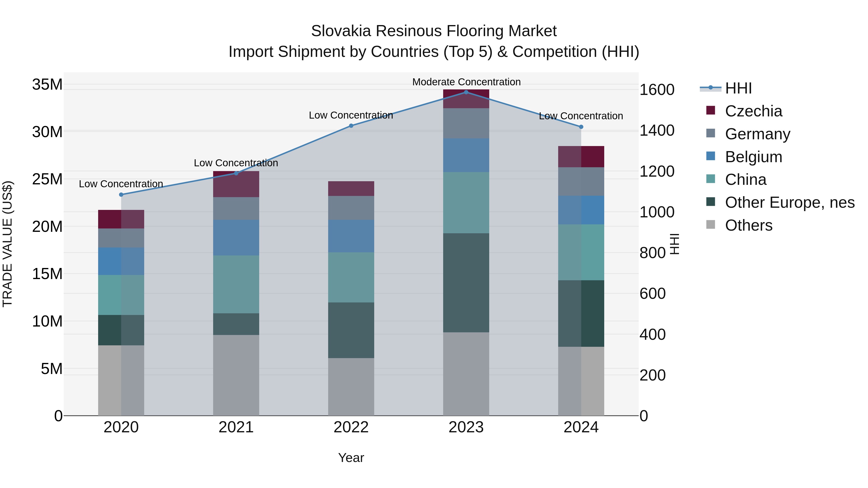Screen dimensions: 868x488
Task: Click the Belgium blue legend swatch
Action: tap(711, 156)
